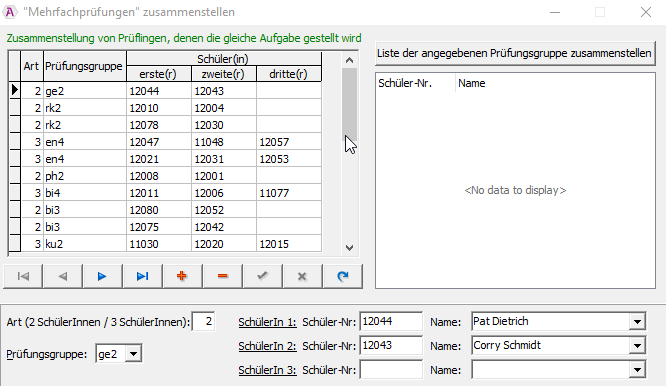The image size is (666, 387).
Task: Select cell with student number 11077
Action: pos(289,193)
